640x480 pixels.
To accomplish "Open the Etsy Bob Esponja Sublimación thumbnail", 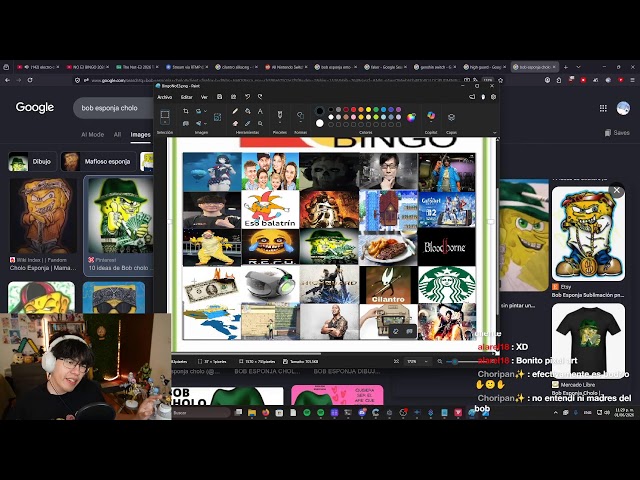I will coord(588,234).
